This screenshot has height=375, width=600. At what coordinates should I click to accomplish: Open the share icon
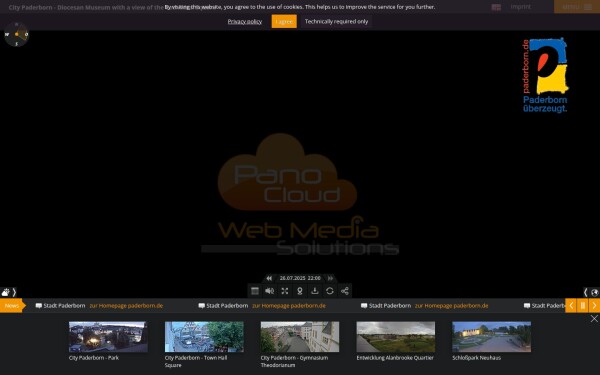(x=345, y=291)
